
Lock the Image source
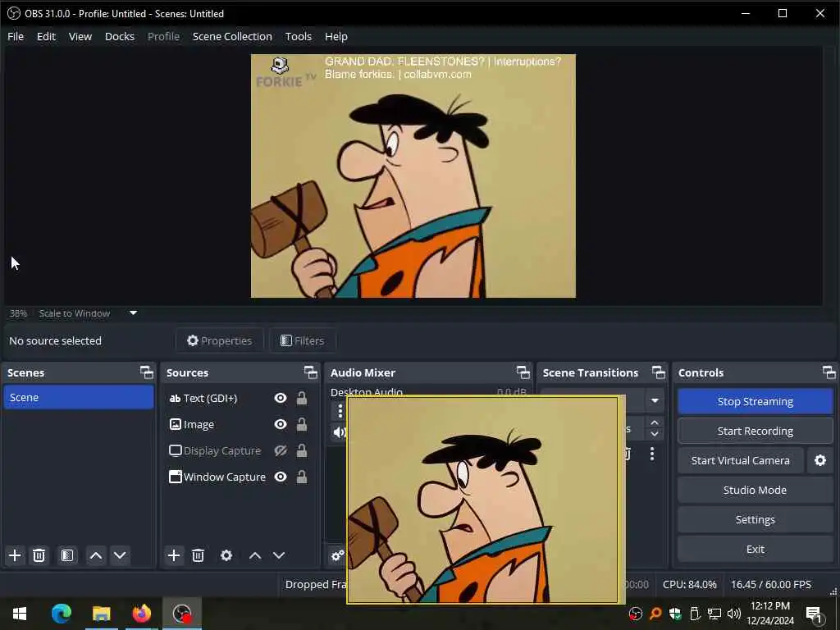[x=302, y=424]
